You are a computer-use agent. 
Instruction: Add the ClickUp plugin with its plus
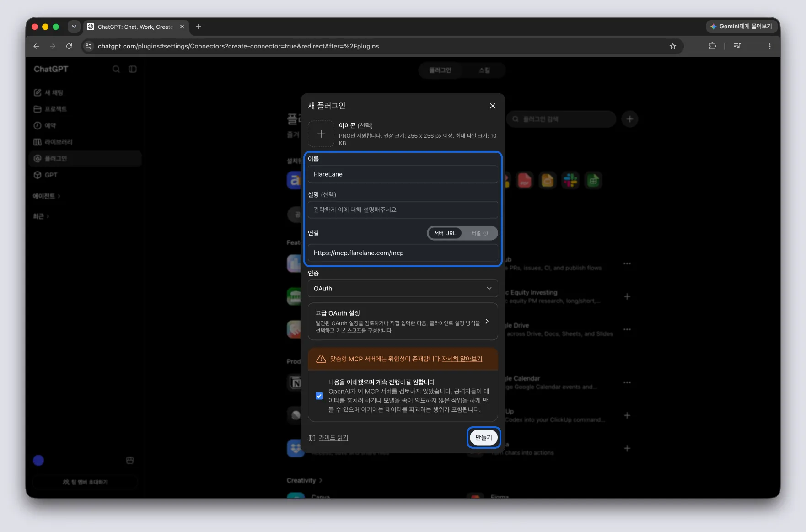coord(627,415)
